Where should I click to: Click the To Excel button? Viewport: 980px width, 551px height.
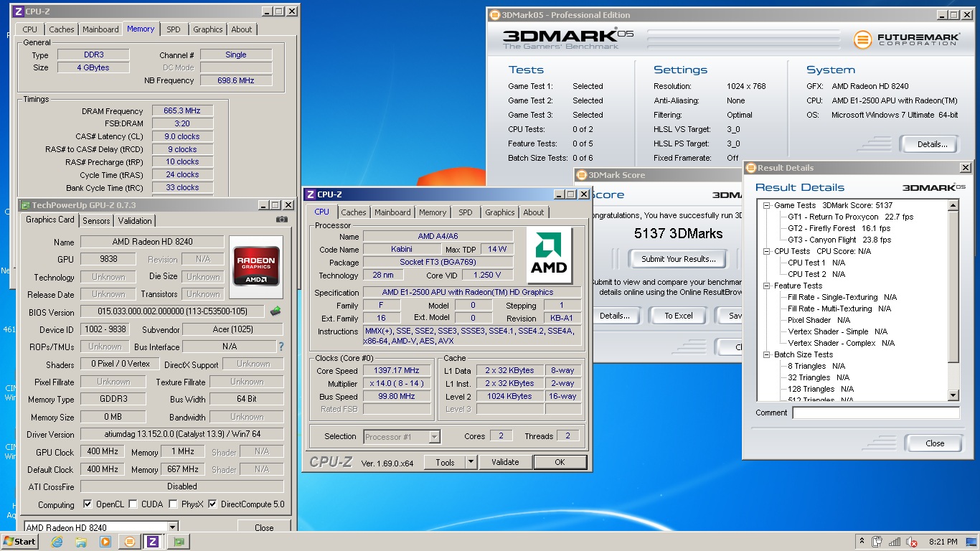coord(679,316)
